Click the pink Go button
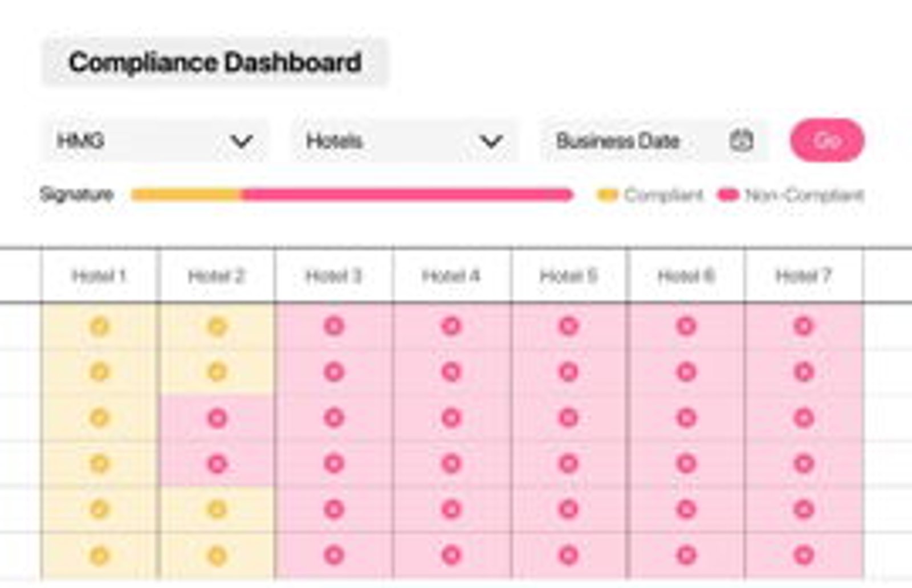The width and height of the screenshot is (912, 588). (x=827, y=140)
